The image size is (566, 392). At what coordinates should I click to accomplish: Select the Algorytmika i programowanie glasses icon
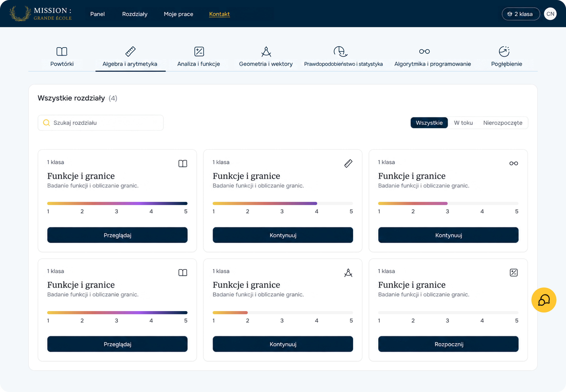pyautogui.click(x=424, y=51)
